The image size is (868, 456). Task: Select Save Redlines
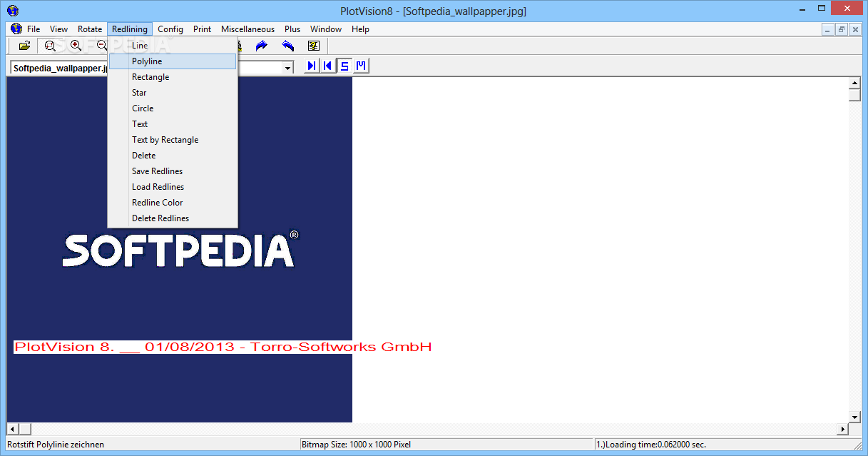173,171
